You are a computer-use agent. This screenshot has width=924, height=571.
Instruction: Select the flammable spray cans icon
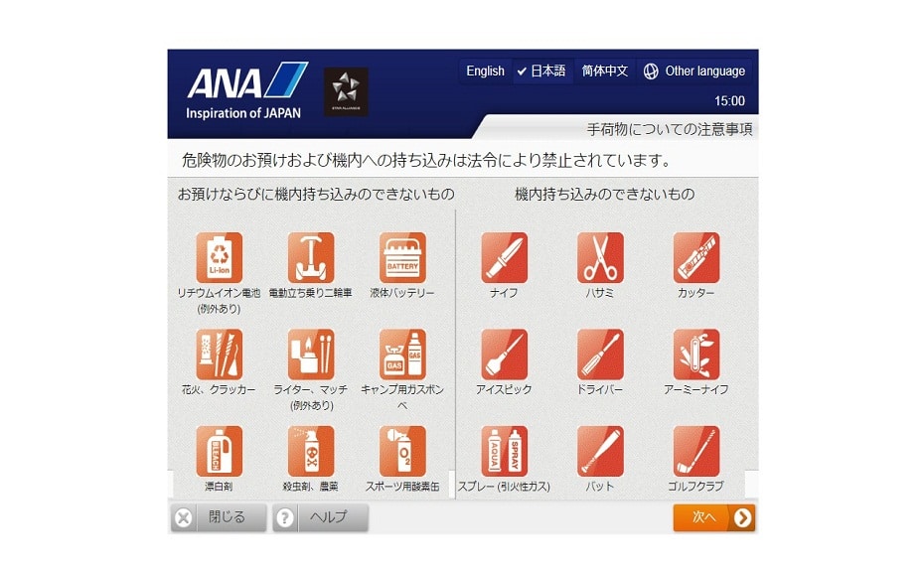pos(505,451)
